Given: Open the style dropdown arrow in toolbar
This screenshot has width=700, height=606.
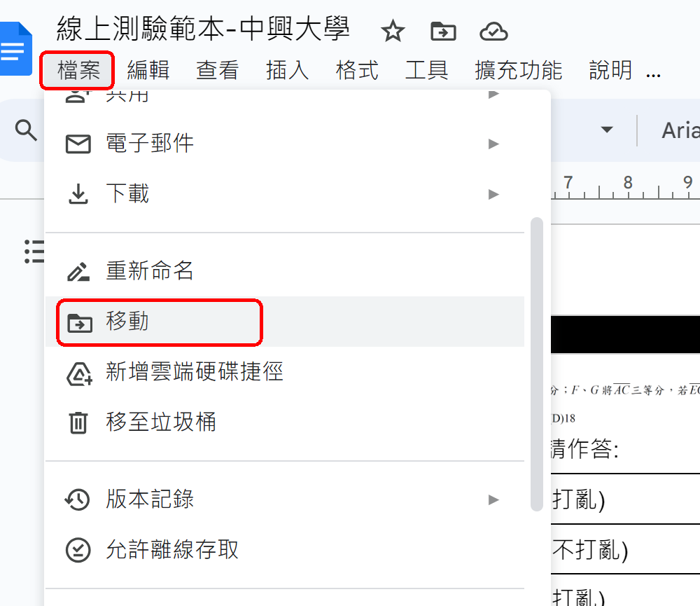Looking at the screenshot, I should [607, 130].
